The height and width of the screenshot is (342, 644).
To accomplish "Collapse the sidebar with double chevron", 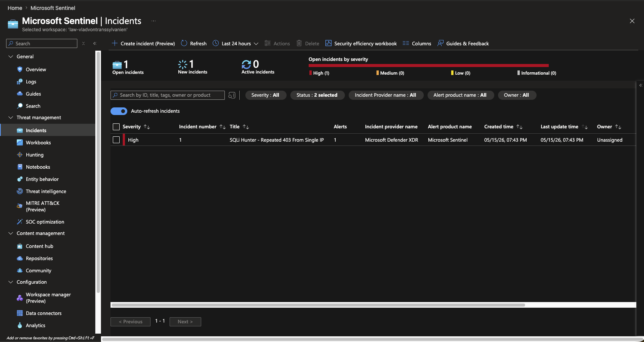I will pos(95,43).
